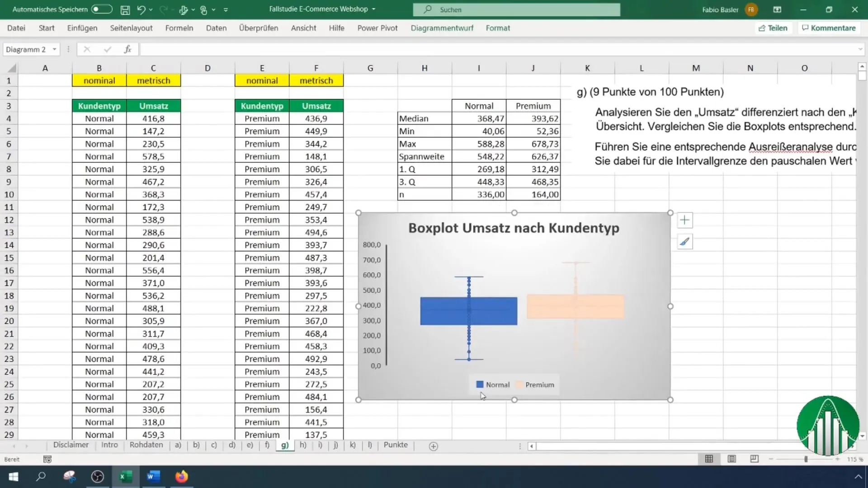Expand the formula bar with the chevron
Viewport: 868px width, 488px height.
(860, 49)
